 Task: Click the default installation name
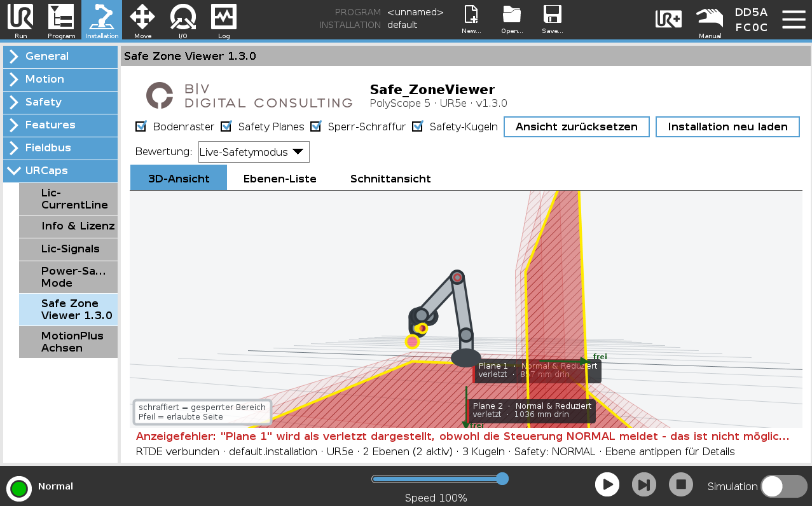pyautogui.click(x=402, y=25)
